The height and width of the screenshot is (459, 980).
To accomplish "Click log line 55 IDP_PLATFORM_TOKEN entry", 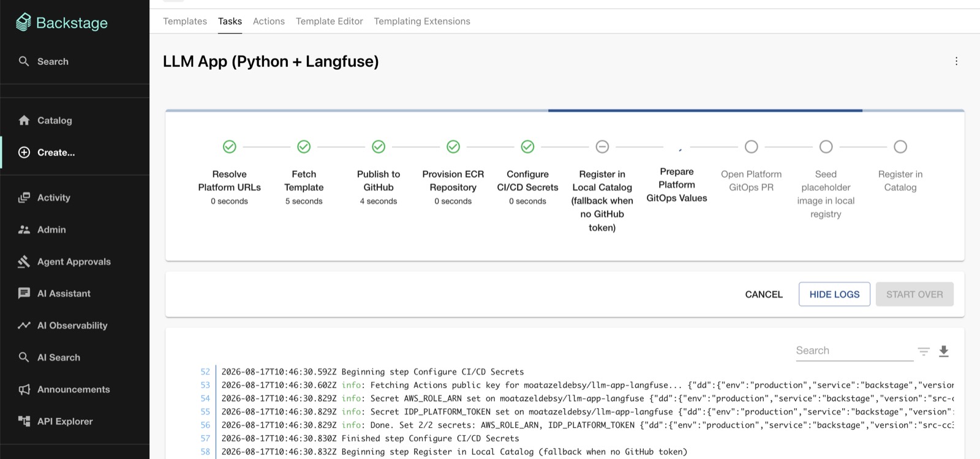I will coord(587,412).
